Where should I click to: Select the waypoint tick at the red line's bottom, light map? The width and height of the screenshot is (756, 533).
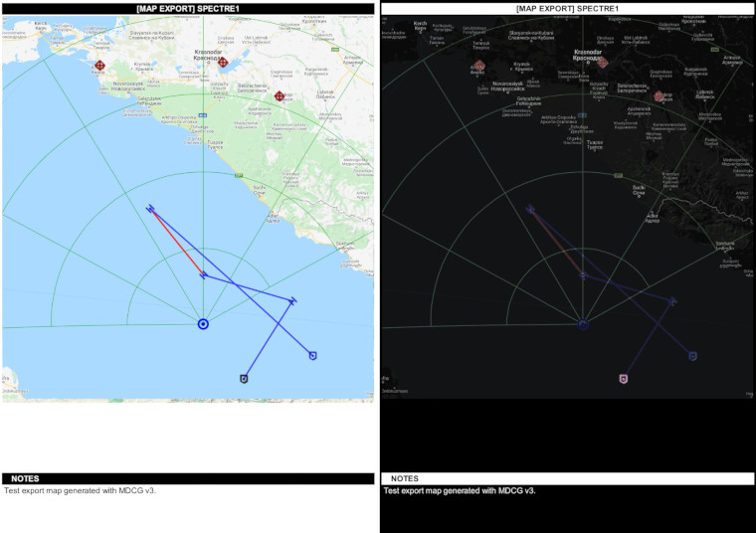pos(204,275)
